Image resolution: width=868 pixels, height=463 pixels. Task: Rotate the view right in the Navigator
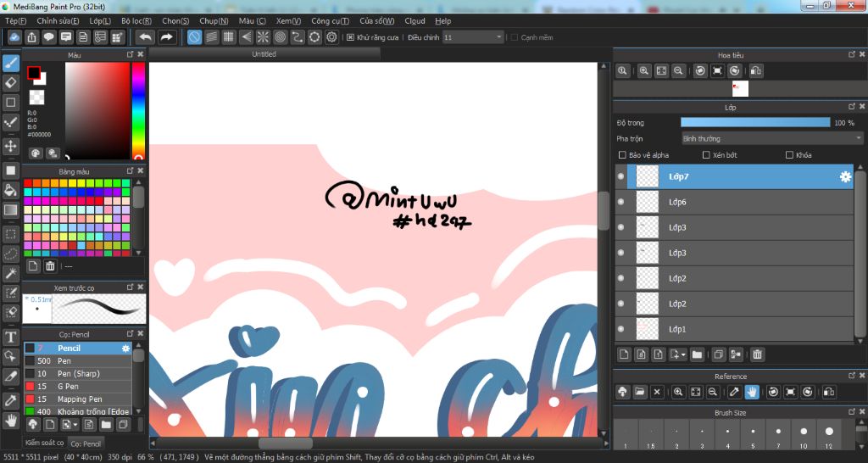tap(735, 71)
